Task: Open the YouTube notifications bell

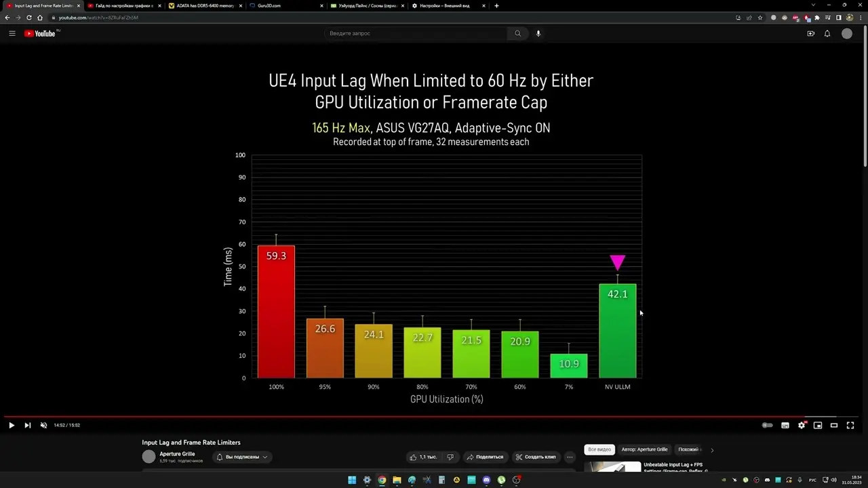Action: point(827,33)
